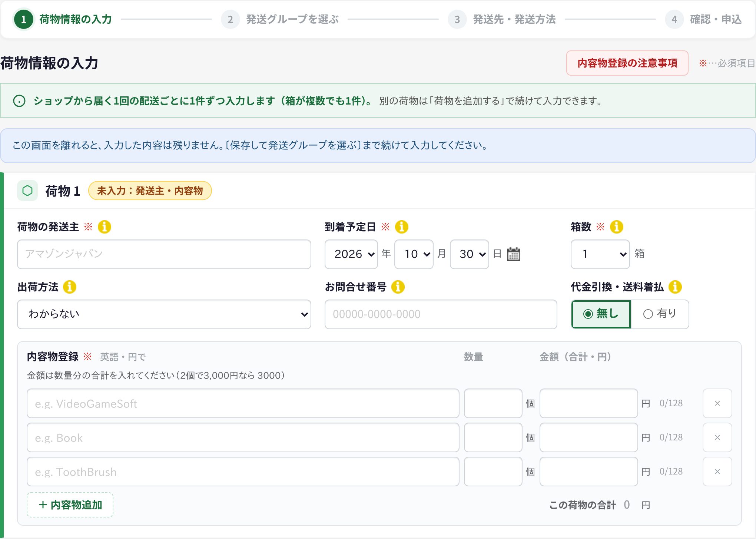The width and height of the screenshot is (756, 539).
Task: Open the month dropdown showing 10
Action: point(414,254)
